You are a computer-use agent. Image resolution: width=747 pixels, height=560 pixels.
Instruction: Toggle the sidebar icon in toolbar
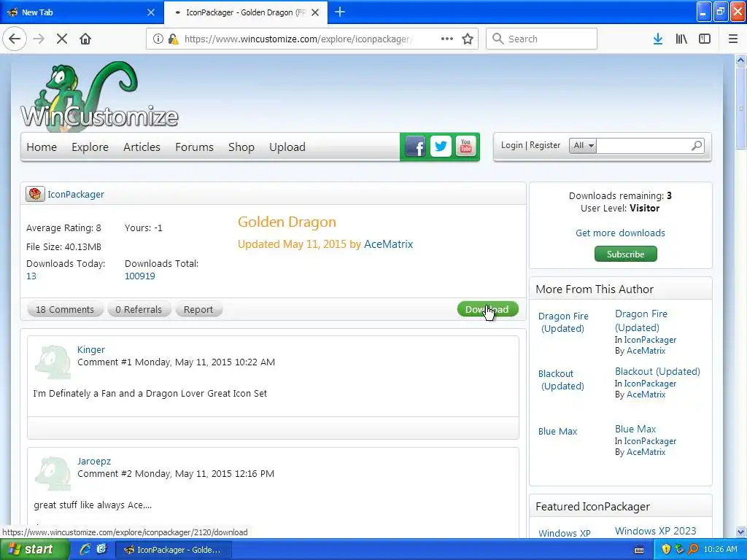click(x=705, y=39)
